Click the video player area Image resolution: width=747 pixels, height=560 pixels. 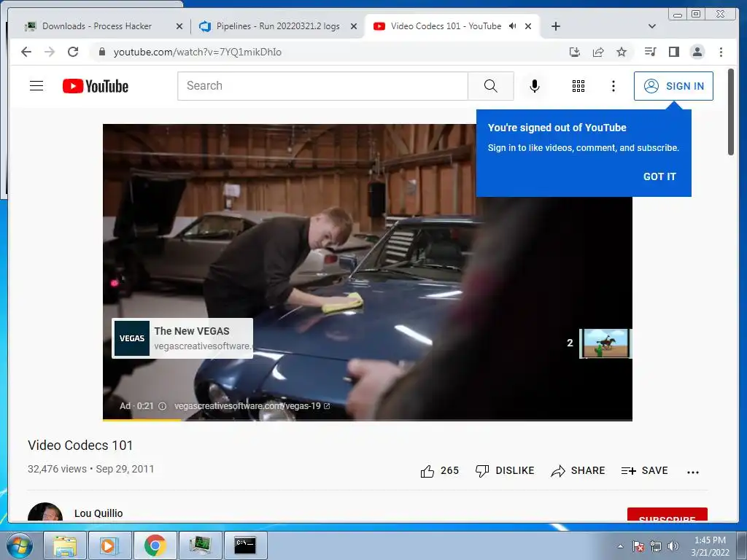[x=368, y=273]
